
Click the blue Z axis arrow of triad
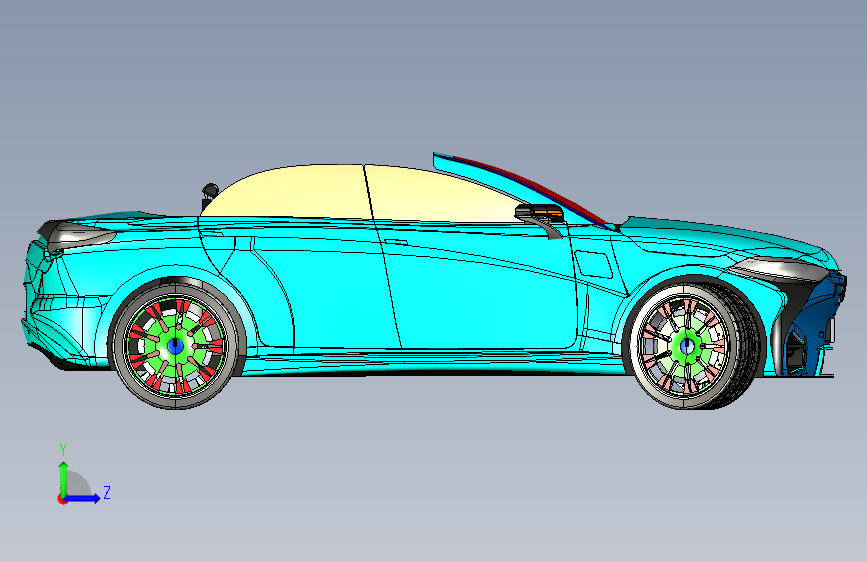(x=83, y=498)
